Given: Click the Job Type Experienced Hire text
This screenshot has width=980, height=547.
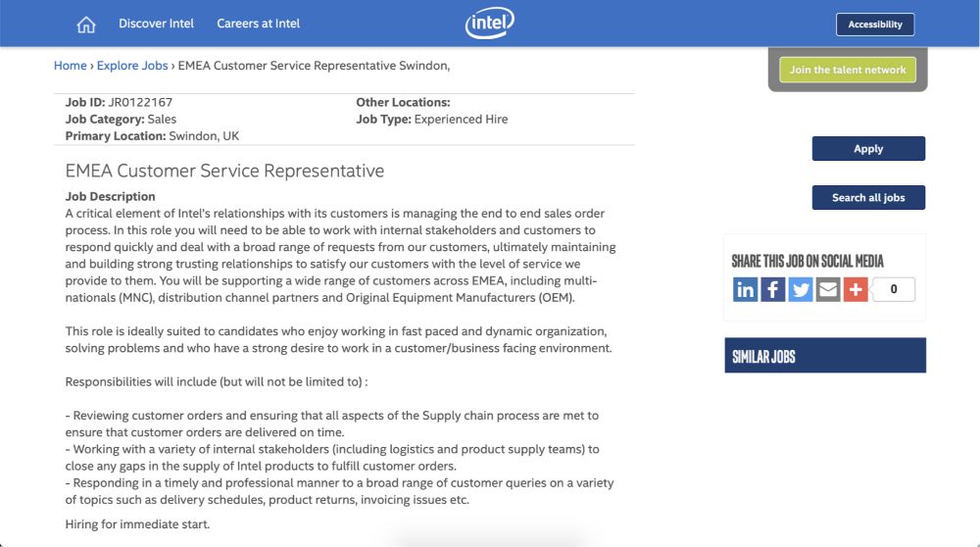Looking at the screenshot, I should (432, 120).
